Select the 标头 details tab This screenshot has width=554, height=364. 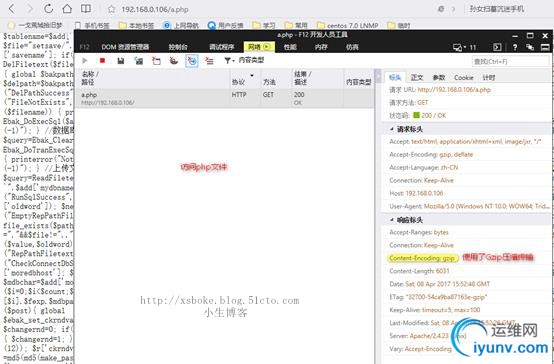(x=395, y=77)
